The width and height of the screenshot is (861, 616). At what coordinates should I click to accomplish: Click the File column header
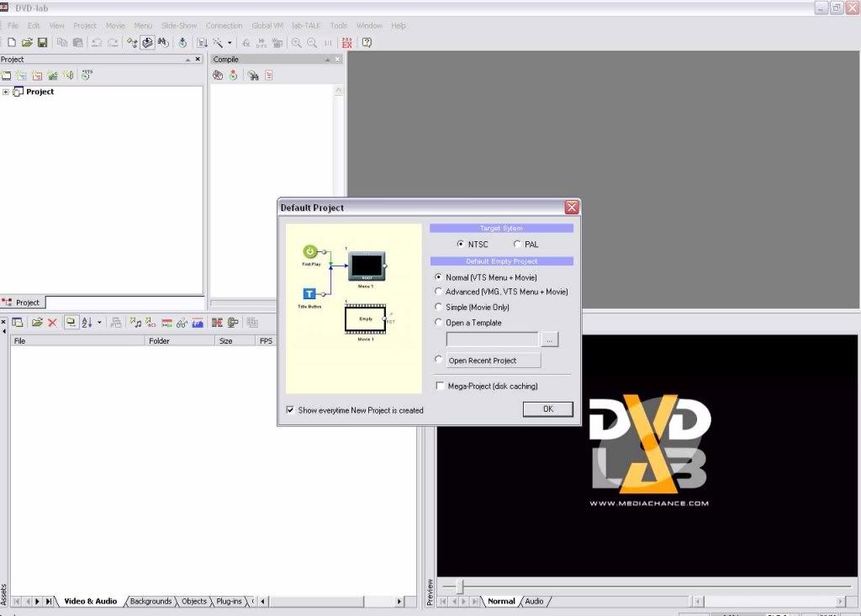tap(77, 341)
